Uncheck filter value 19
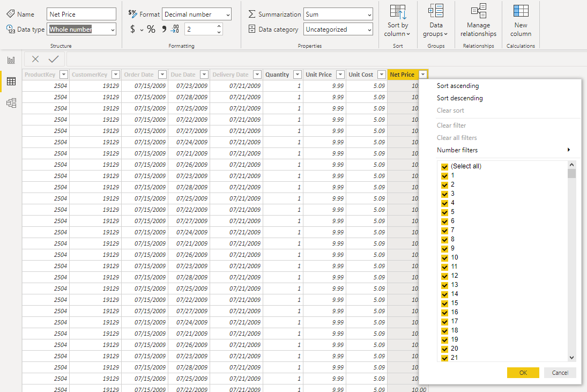This screenshot has width=587, height=392. point(444,340)
